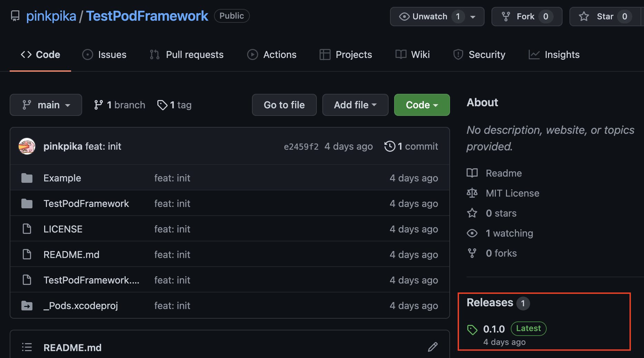Click the Readme book icon in About
This screenshot has height=358, width=644.
coord(472,173)
